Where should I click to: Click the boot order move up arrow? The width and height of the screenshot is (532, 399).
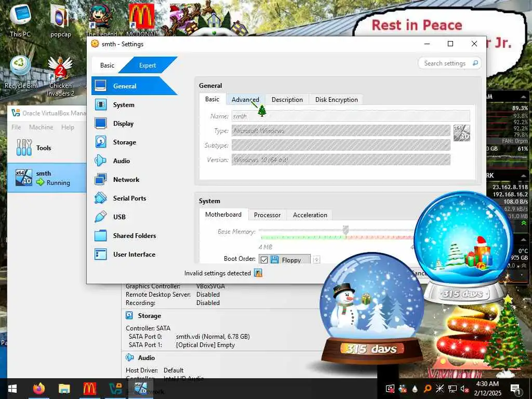[316, 260]
